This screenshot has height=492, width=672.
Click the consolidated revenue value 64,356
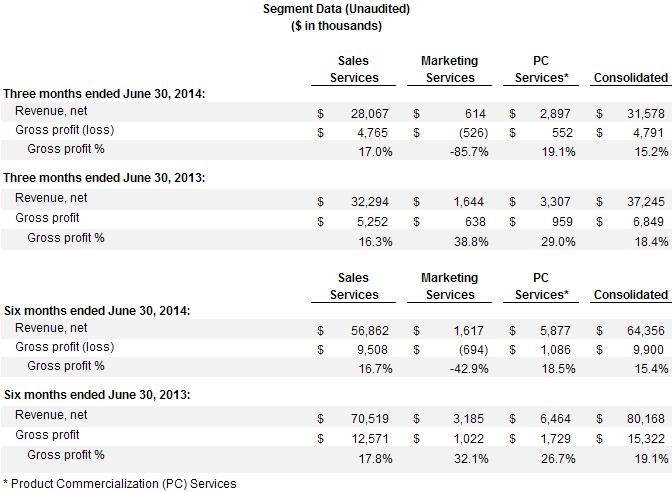tap(647, 329)
